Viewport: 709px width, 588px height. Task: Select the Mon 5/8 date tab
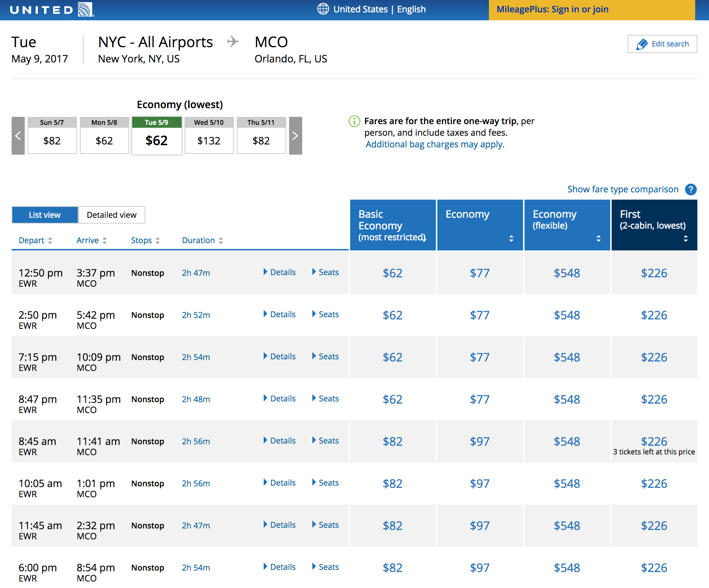104,136
